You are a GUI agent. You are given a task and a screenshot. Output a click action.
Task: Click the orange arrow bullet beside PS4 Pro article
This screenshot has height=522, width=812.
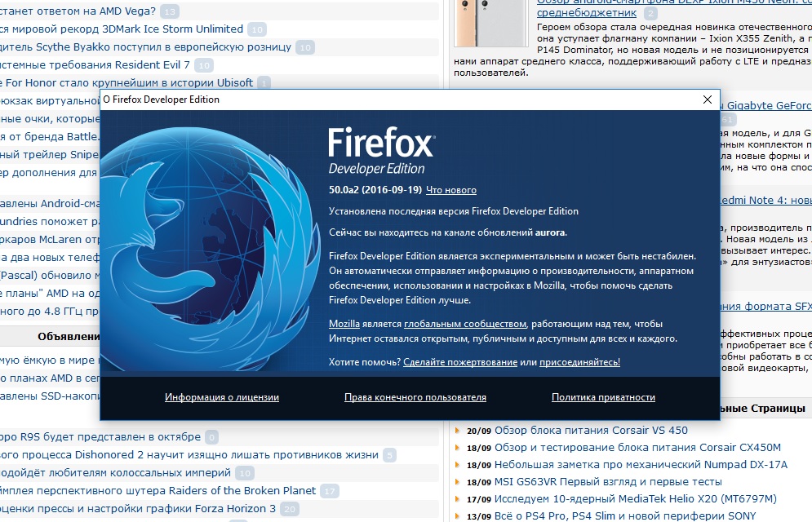point(457,515)
